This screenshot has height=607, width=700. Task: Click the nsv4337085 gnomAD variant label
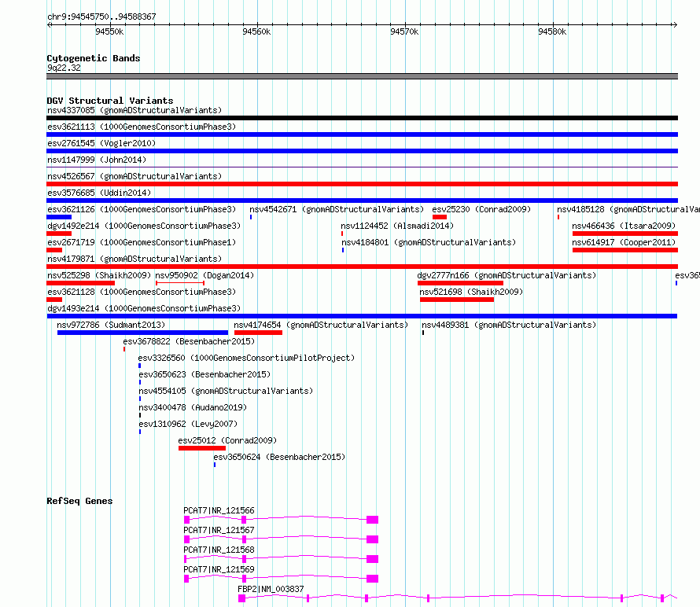pyautogui.click(x=134, y=110)
